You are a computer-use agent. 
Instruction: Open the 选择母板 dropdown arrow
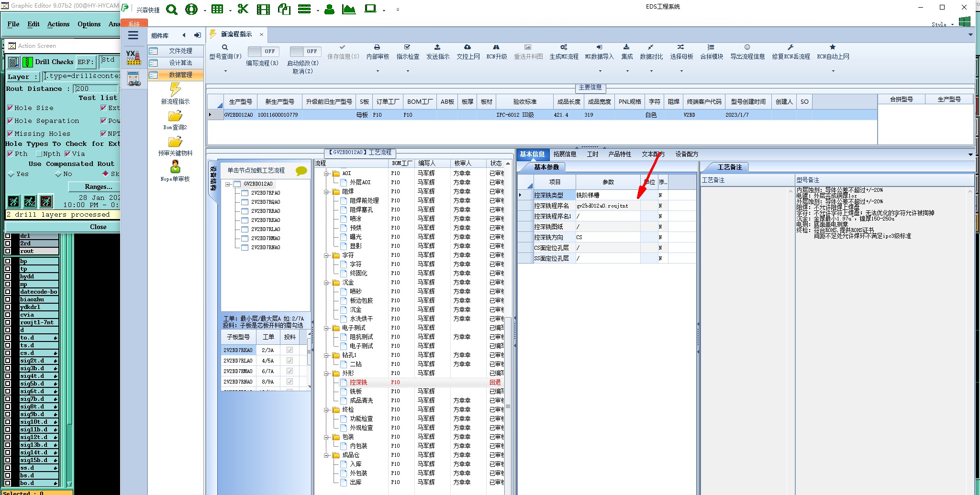pos(681,71)
